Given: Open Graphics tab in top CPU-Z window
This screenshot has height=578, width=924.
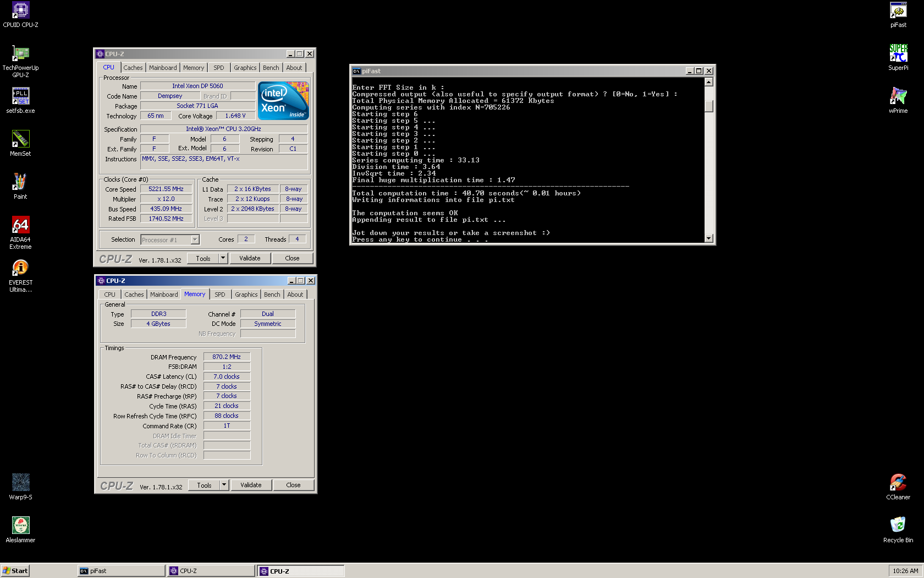Looking at the screenshot, I should tap(245, 68).
